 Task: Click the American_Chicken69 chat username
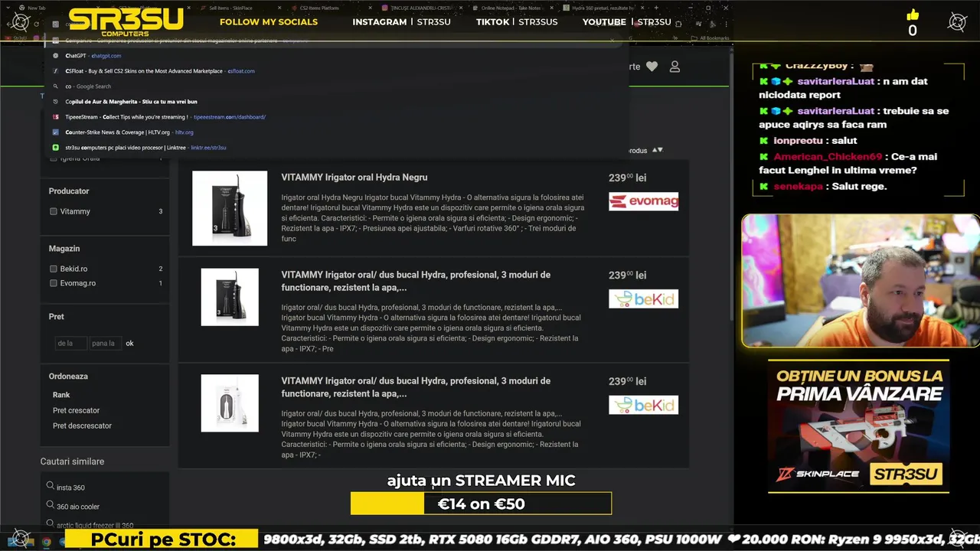point(828,156)
